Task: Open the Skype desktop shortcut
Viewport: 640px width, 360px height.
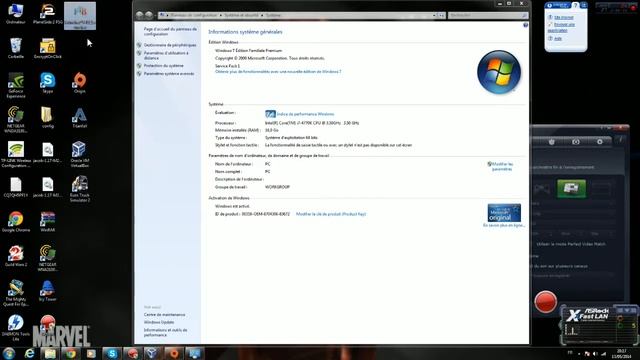Action: tap(48, 83)
